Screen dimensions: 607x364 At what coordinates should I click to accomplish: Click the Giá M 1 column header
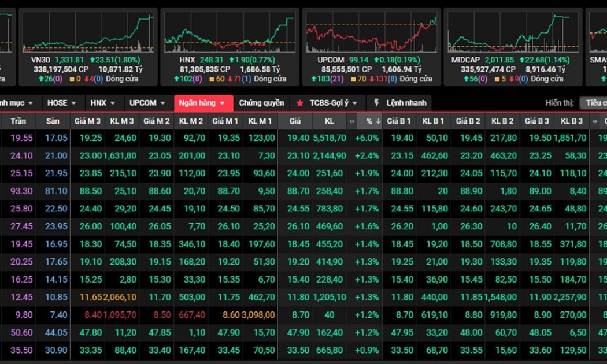click(x=225, y=121)
